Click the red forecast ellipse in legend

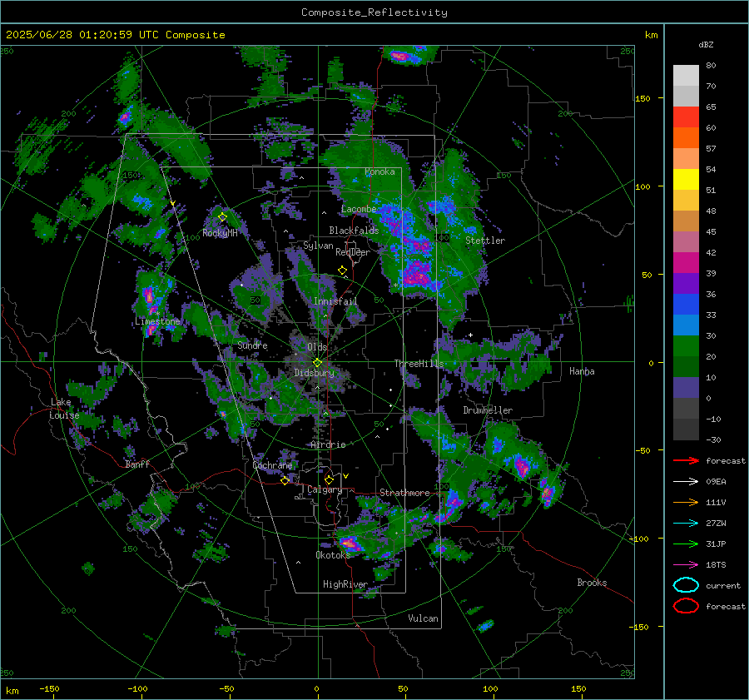(686, 606)
